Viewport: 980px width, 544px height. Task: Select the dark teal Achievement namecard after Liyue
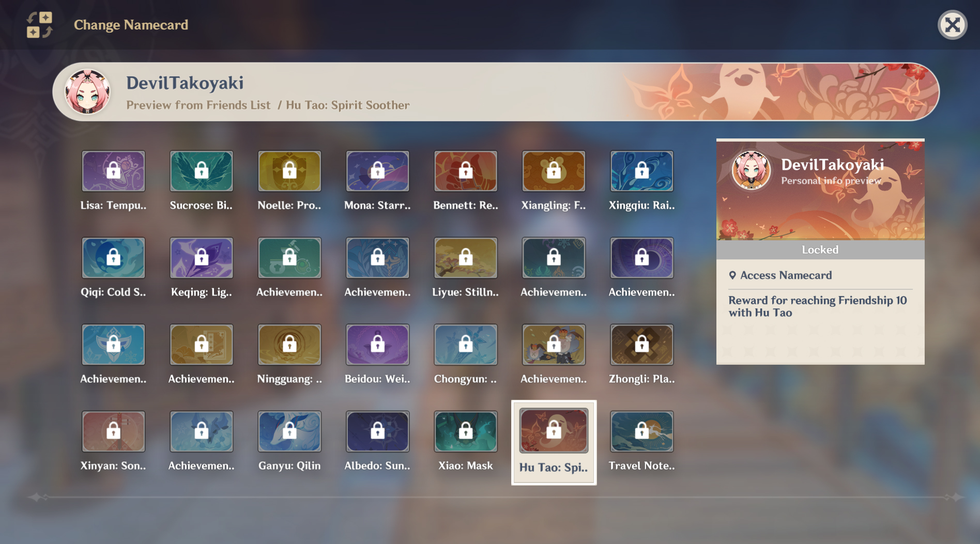[554, 258]
